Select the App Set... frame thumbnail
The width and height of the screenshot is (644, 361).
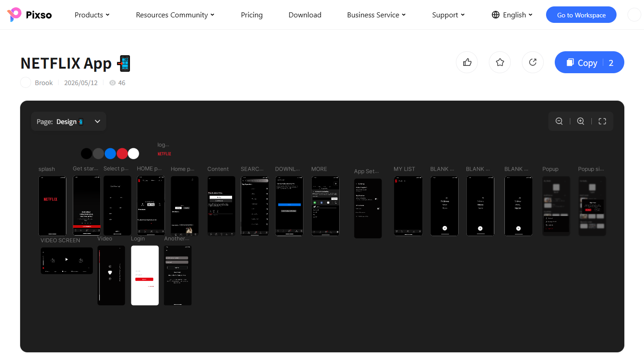pyautogui.click(x=368, y=208)
